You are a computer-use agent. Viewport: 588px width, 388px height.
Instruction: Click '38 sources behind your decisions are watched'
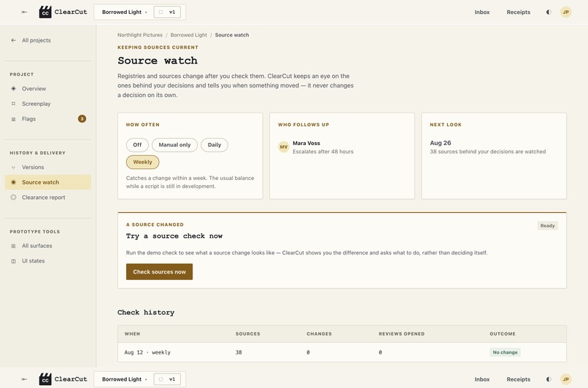[x=488, y=152]
